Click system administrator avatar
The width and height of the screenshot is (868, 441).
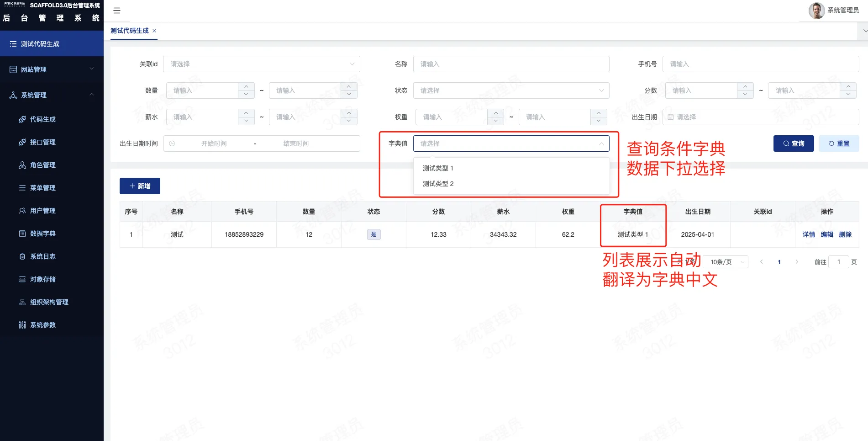point(816,11)
